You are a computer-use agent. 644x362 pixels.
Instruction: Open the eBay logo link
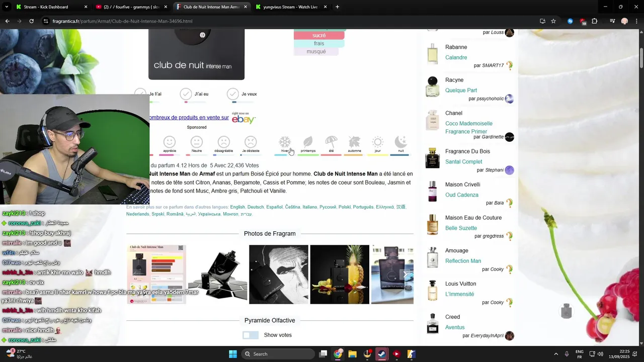tap(244, 118)
